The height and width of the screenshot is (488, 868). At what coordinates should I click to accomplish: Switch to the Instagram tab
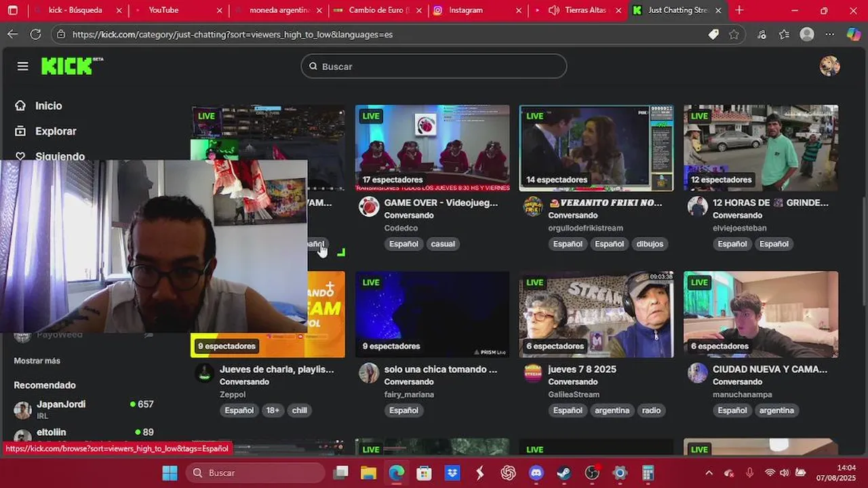coord(478,10)
